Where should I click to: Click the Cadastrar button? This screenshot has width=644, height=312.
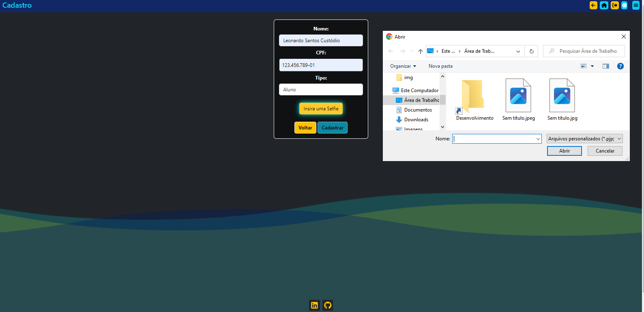point(332,128)
